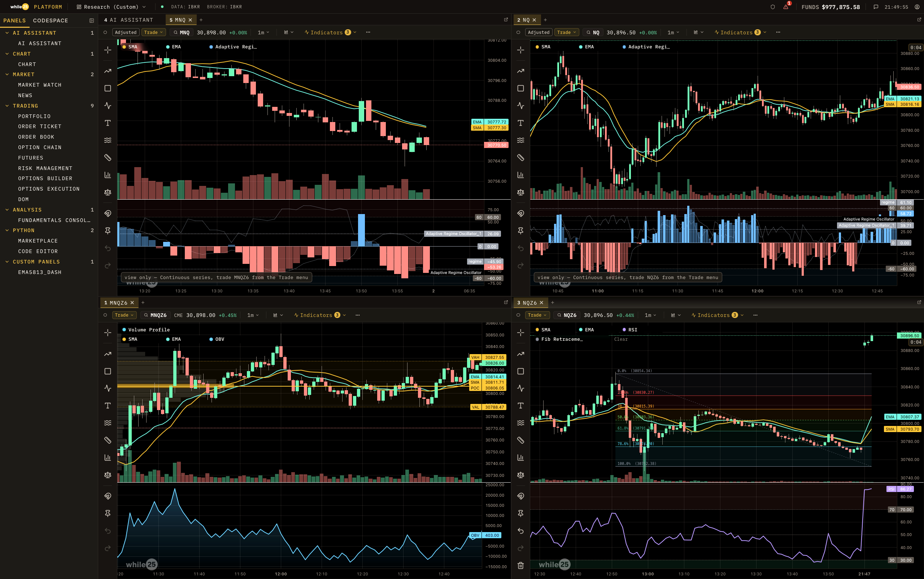The width and height of the screenshot is (924, 579).
Task: Select the wave pattern tool in NQ chart
Action: (520, 140)
